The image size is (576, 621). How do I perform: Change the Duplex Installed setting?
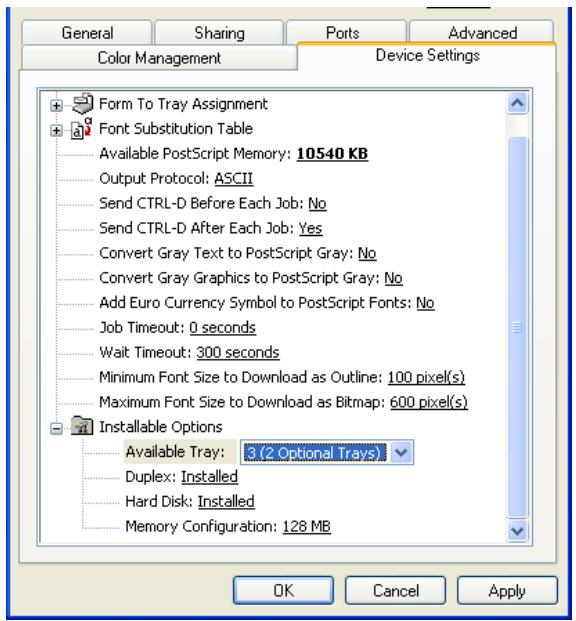pyautogui.click(x=209, y=476)
